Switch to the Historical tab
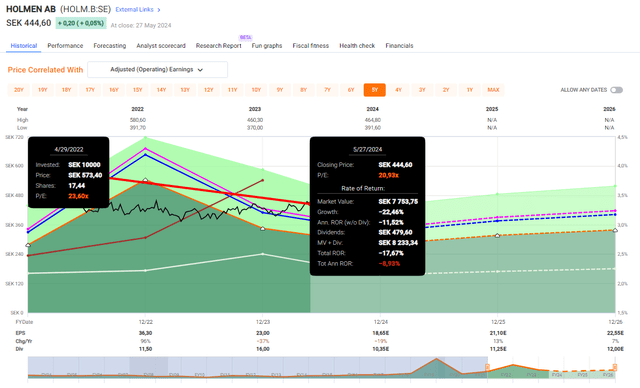 pos(24,46)
